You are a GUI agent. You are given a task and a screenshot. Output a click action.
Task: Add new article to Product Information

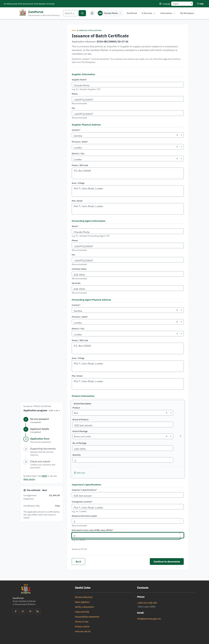[80, 473]
